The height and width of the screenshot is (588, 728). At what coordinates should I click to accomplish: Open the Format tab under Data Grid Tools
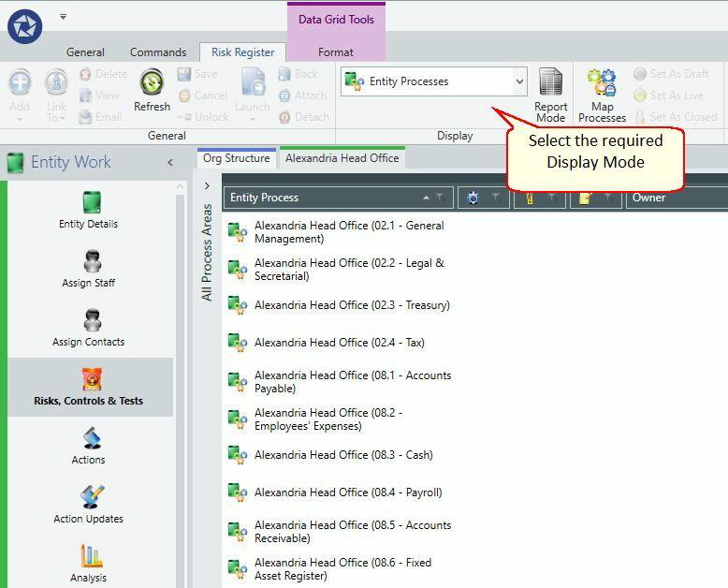[x=336, y=52]
